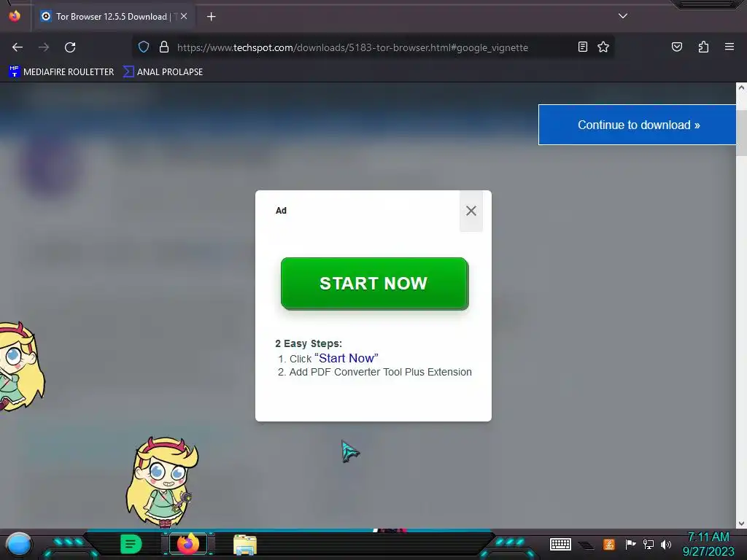Click the Ad label in popup

click(281, 211)
